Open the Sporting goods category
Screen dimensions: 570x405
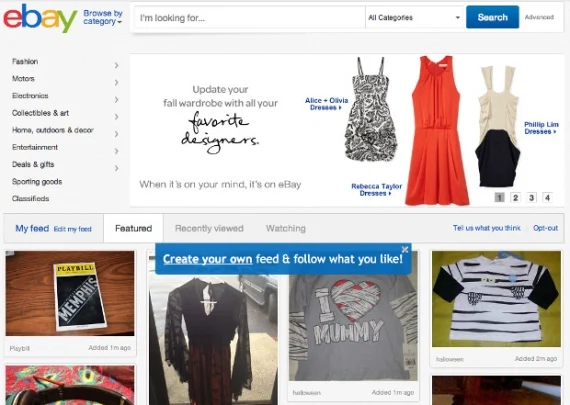pyautogui.click(x=37, y=181)
